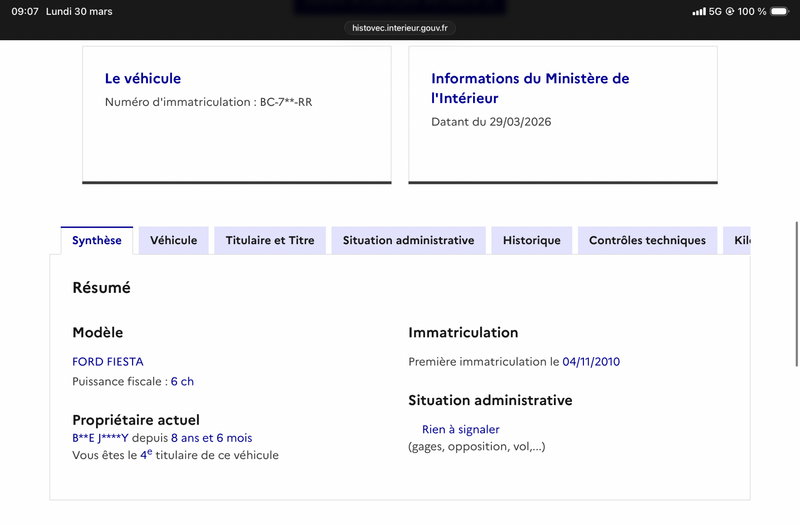Open the Titulaire et Titre tab
This screenshot has width=800, height=525.
pyautogui.click(x=270, y=240)
